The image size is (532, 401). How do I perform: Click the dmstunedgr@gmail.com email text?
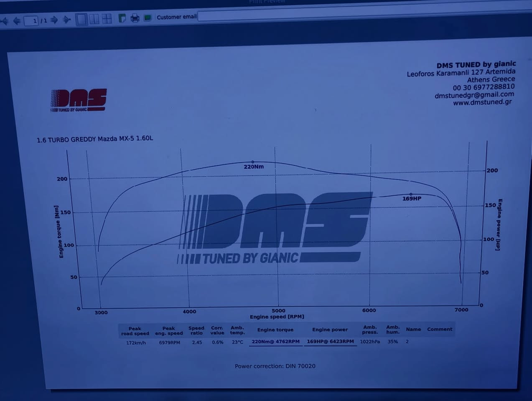coord(474,95)
